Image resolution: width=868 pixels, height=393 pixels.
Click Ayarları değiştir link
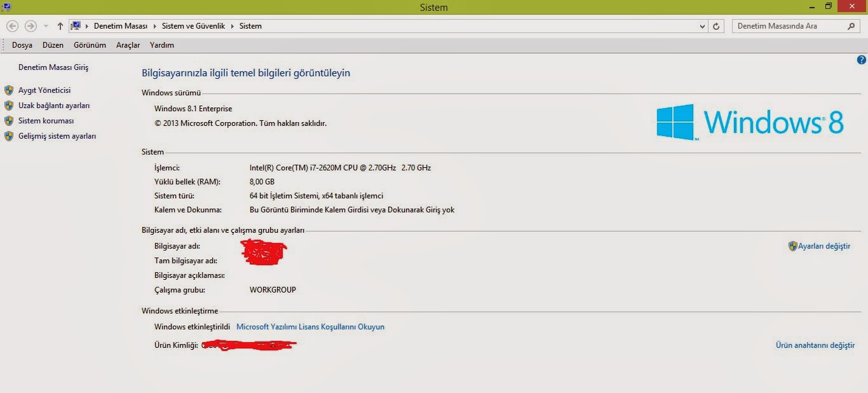pos(824,246)
